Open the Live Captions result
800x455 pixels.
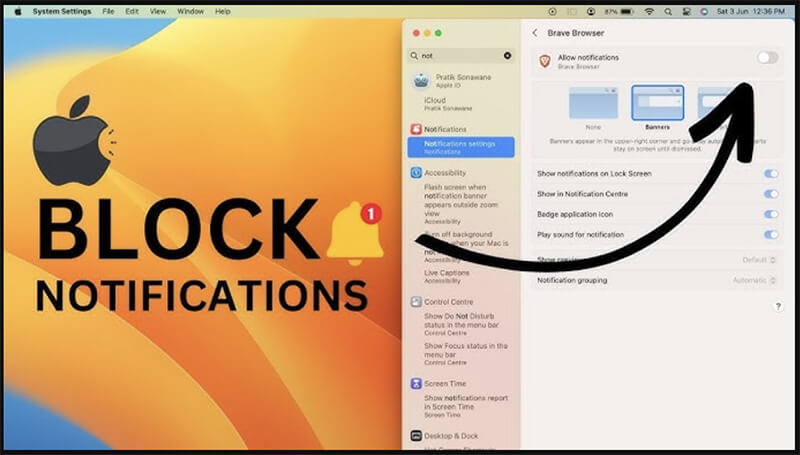click(x=447, y=276)
